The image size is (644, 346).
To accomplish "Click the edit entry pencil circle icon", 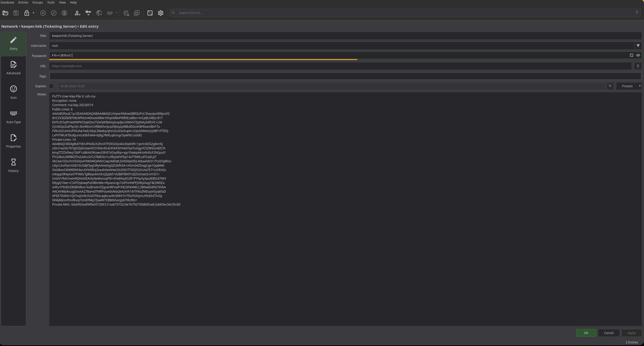I will tap(54, 13).
